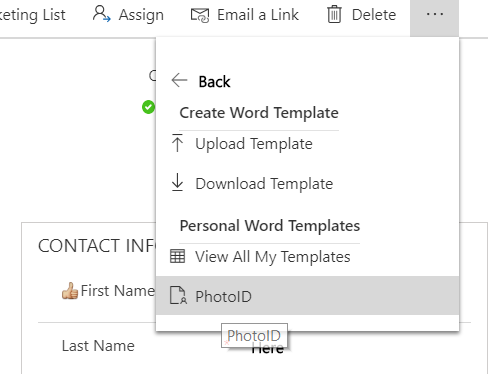488x374 pixels.
Task: Choose Download Template
Action: point(264,184)
